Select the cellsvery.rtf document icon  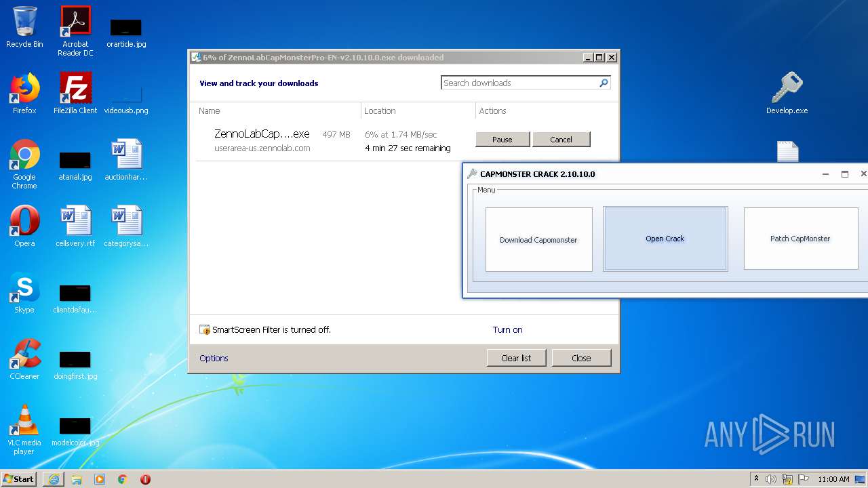[75, 226]
